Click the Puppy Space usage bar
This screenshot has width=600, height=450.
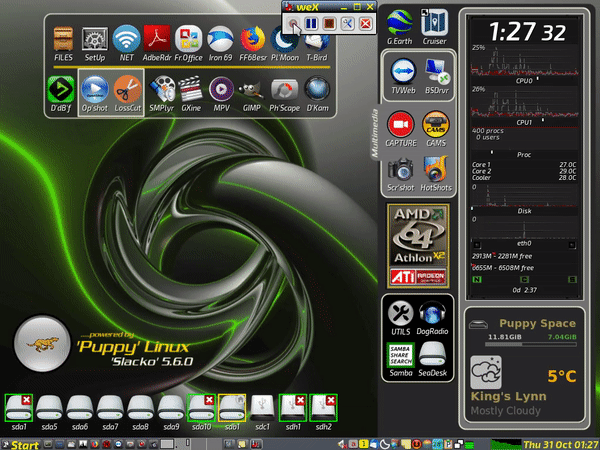[530, 344]
